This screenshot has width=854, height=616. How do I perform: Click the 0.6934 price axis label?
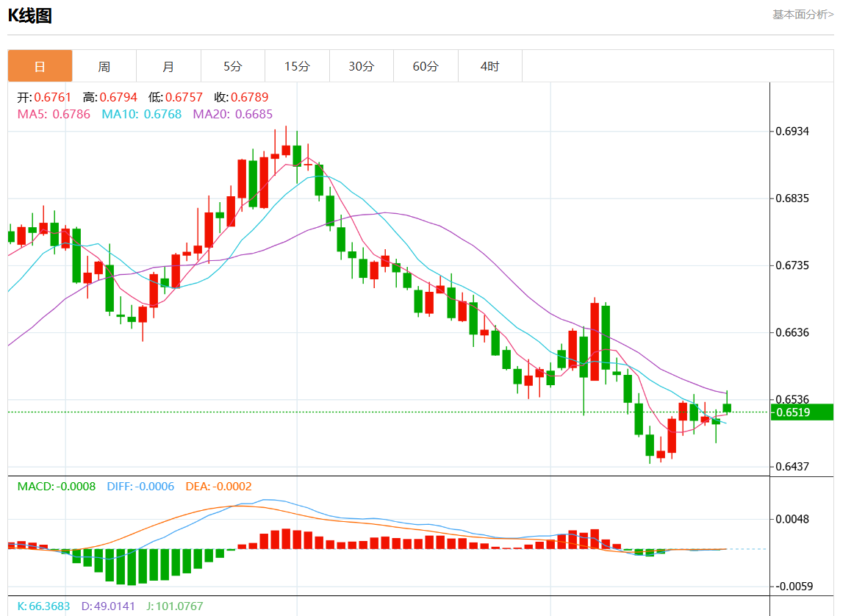(792, 132)
